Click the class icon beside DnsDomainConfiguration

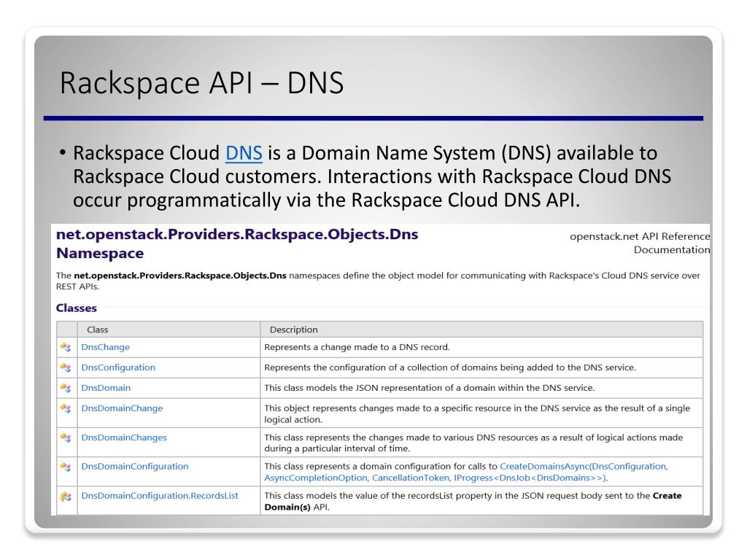point(66,467)
